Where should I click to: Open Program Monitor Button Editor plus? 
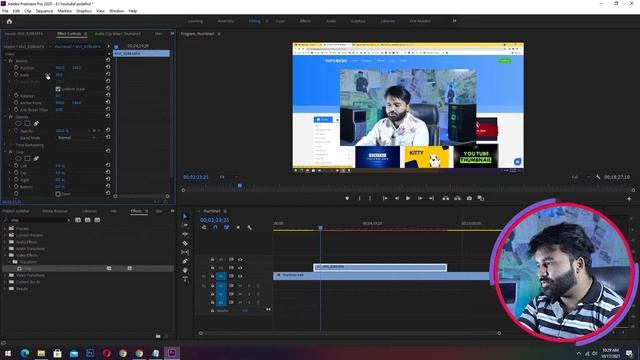[x=629, y=198]
